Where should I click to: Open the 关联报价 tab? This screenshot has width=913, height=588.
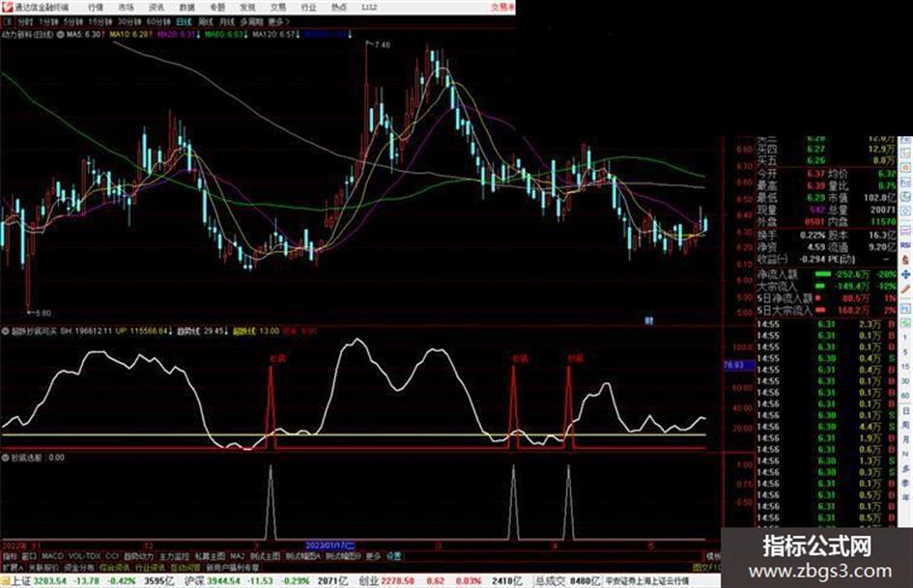tap(43, 567)
